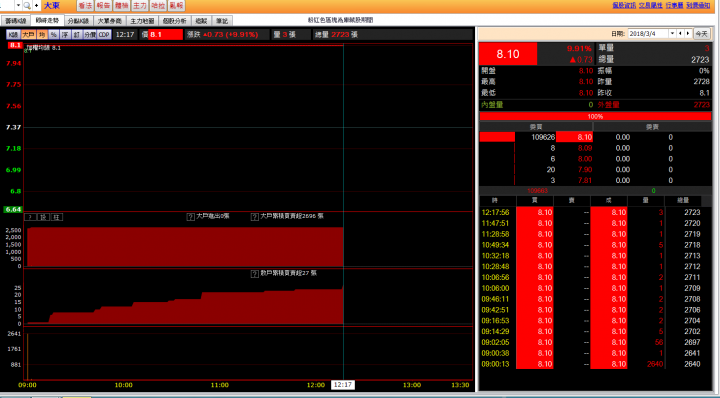Click the red 8.10 price box
The width and height of the screenshot is (720, 398).
click(x=508, y=54)
